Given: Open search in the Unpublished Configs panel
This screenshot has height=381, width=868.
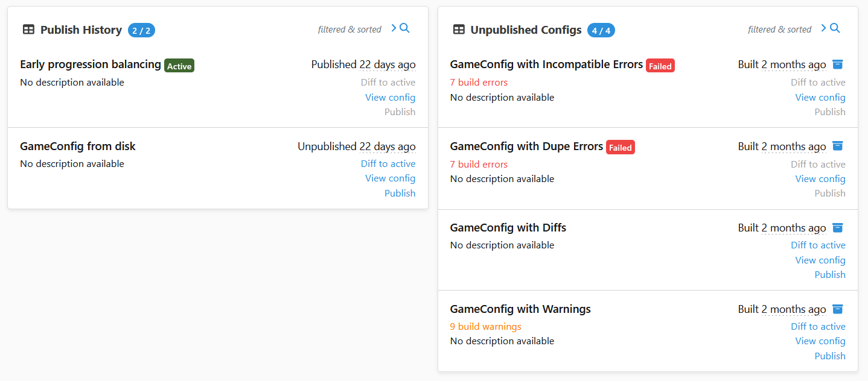Looking at the screenshot, I should pyautogui.click(x=835, y=28).
